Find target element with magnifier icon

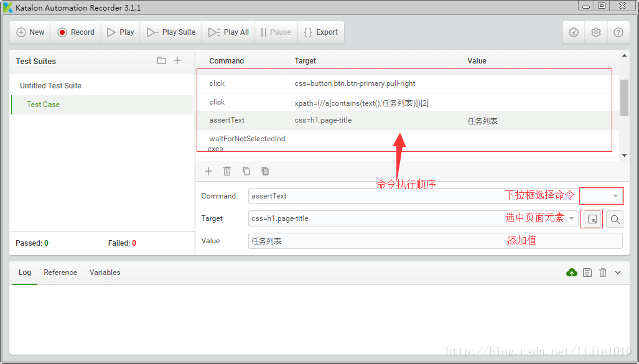(x=615, y=219)
